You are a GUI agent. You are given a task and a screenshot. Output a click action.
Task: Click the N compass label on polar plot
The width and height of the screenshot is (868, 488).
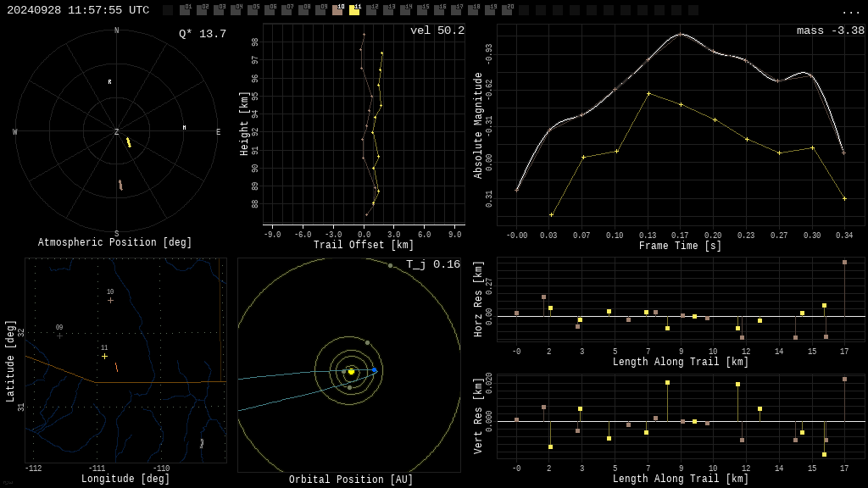(x=116, y=30)
